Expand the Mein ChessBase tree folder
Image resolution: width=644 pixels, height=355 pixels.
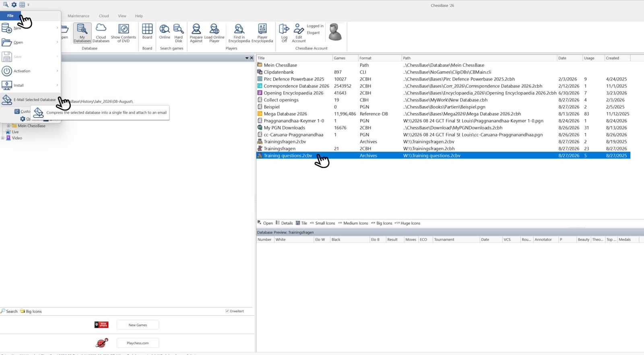(x=8, y=126)
